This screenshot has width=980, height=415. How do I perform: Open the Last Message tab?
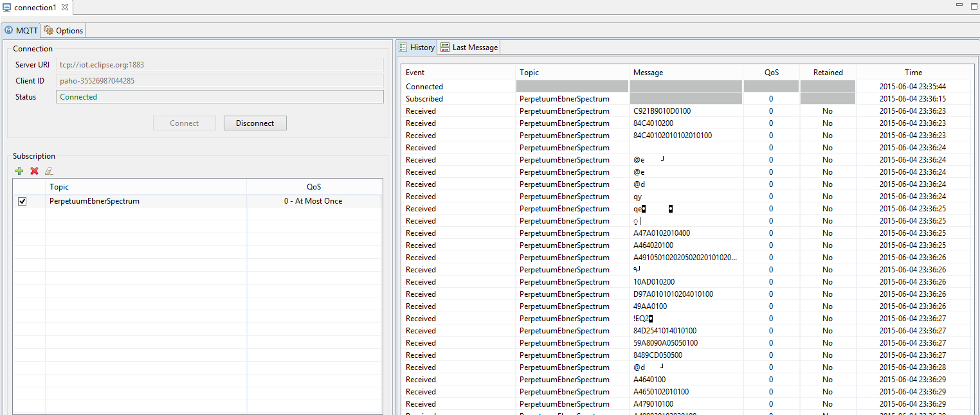pyautogui.click(x=469, y=48)
